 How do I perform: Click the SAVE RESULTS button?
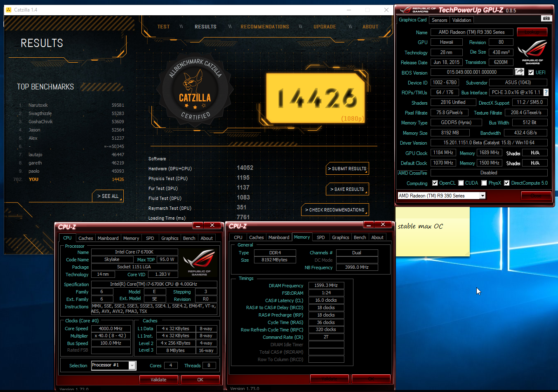(347, 189)
